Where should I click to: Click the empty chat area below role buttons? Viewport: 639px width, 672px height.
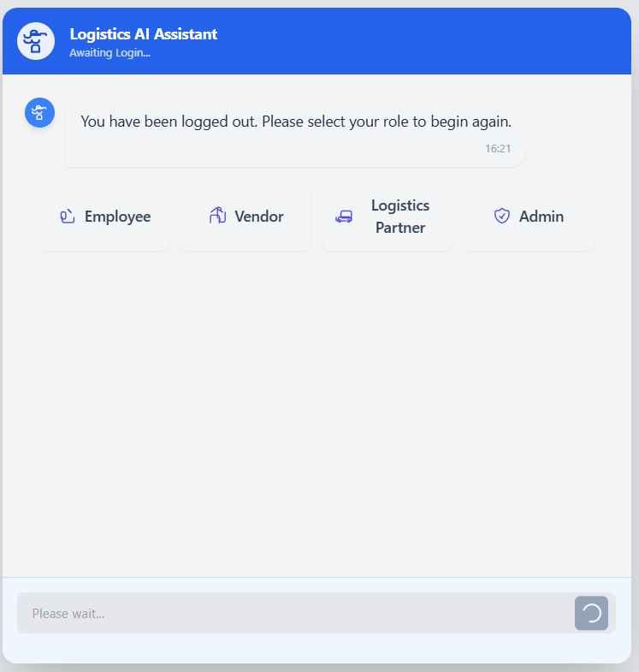click(317, 412)
